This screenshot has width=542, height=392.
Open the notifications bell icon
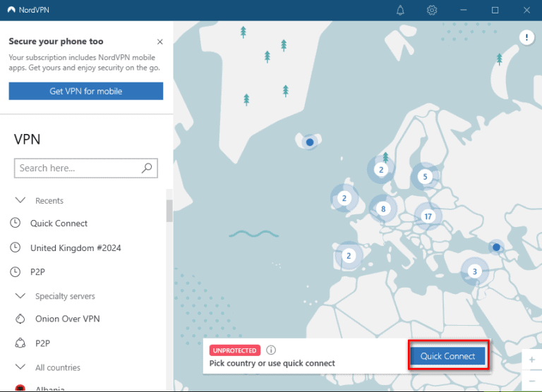point(401,10)
